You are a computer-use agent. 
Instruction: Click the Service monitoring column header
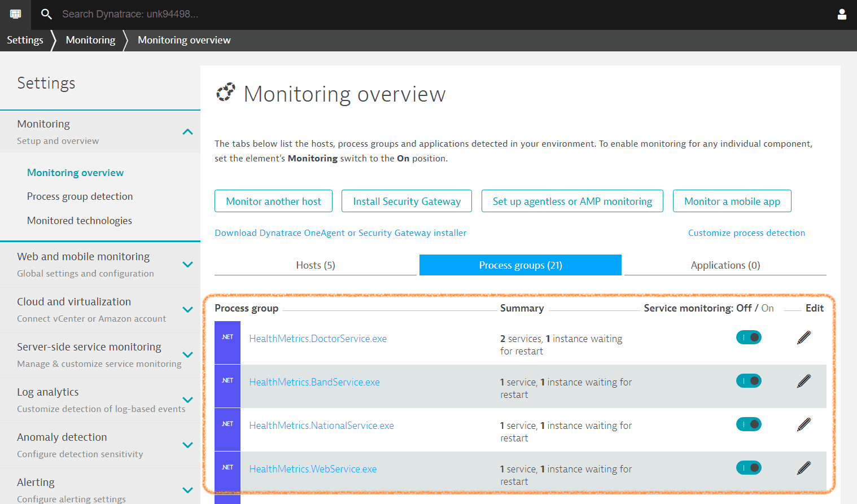pyautogui.click(x=709, y=308)
